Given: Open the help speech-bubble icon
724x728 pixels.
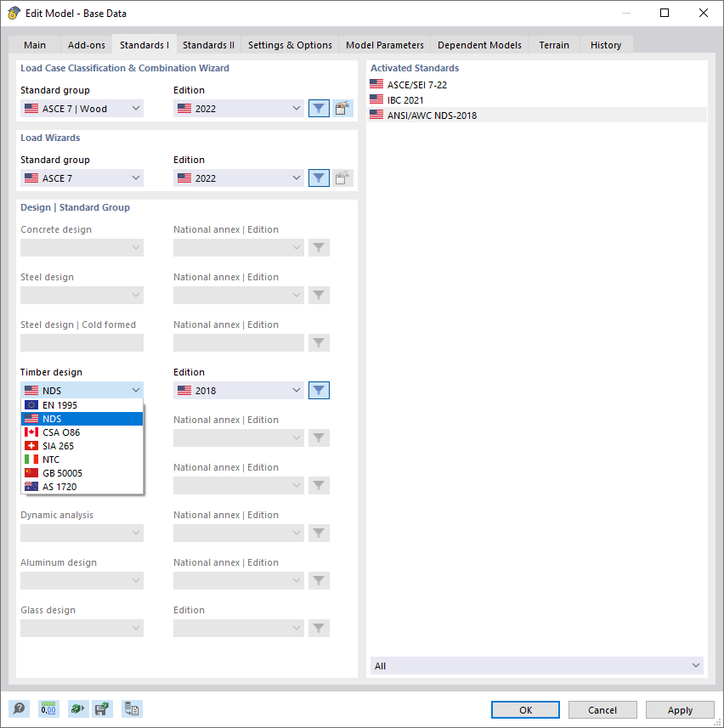Looking at the screenshot, I should click(x=20, y=709).
